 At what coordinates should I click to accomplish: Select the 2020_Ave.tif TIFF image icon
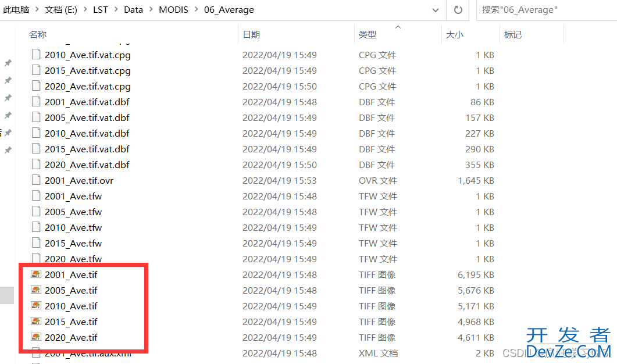pyautogui.click(x=36, y=337)
